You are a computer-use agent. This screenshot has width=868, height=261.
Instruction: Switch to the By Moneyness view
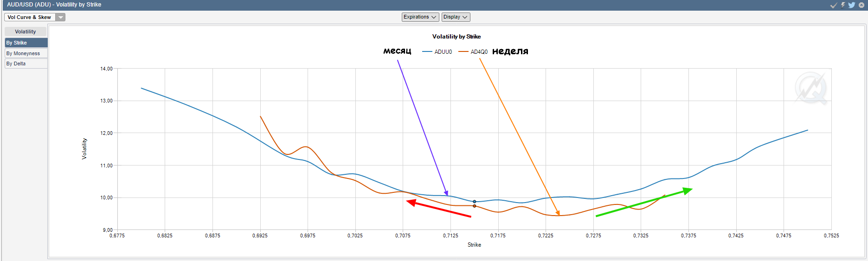pos(26,53)
